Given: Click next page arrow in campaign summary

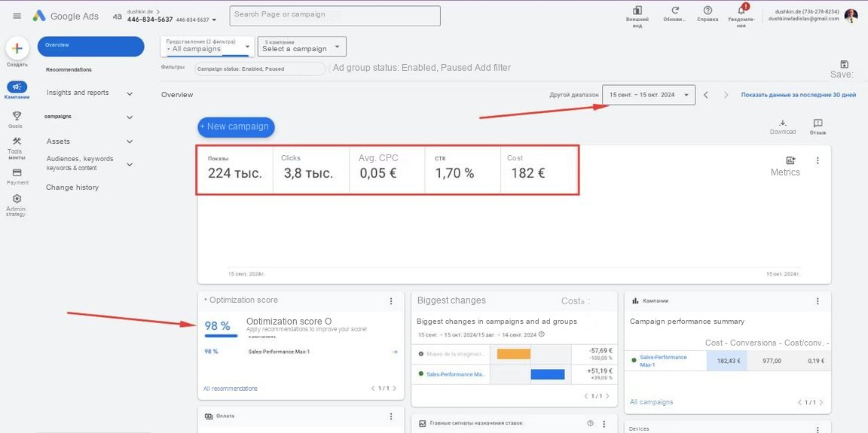Looking at the screenshot, I should pyautogui.click(x=822, y=402).
